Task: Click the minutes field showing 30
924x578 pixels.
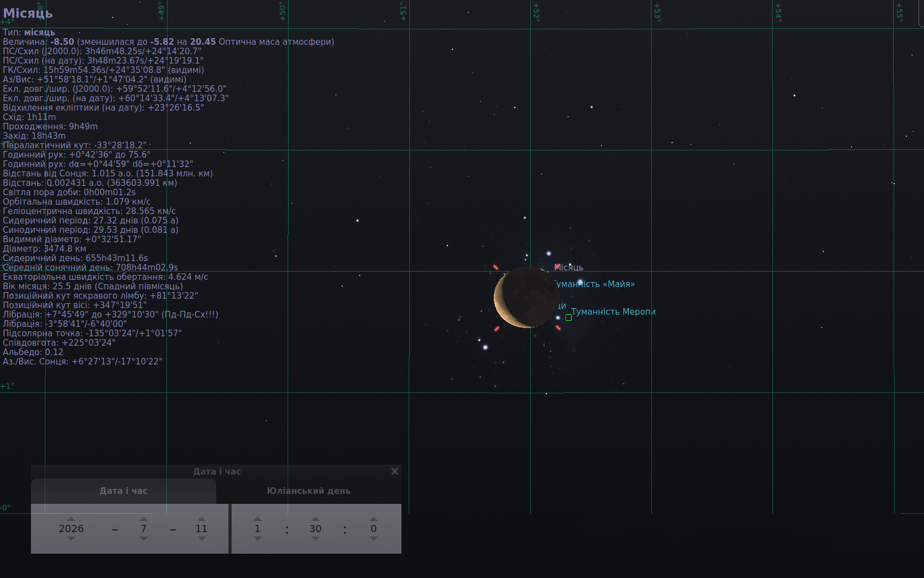Action: pyautogui.click(x=315, y=529)
